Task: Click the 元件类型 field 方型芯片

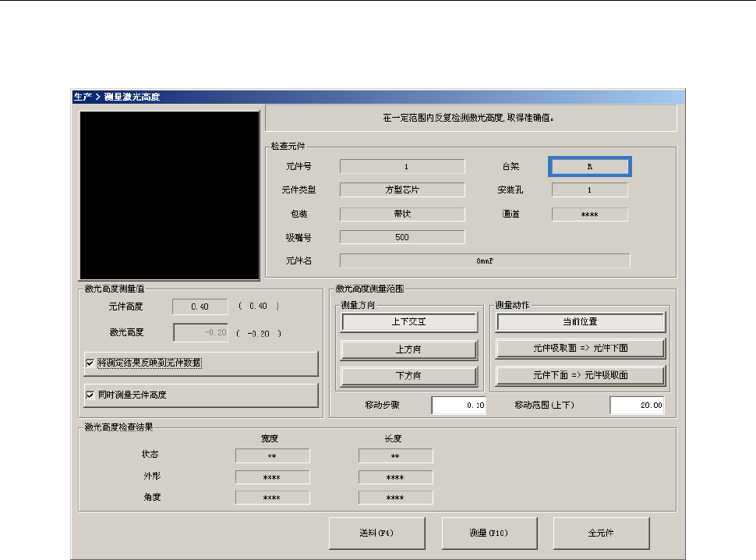Action: tap(402, 190)
